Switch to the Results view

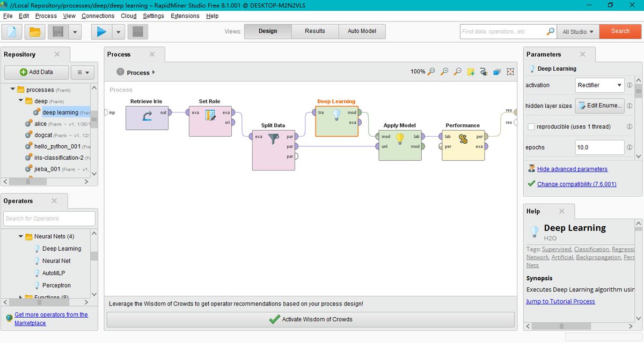(315, 31)
